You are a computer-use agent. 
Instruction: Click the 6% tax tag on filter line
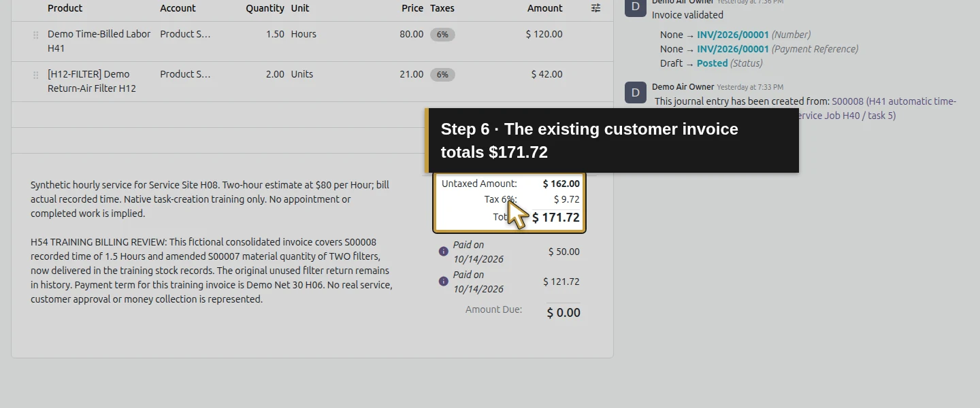[442, 74]
